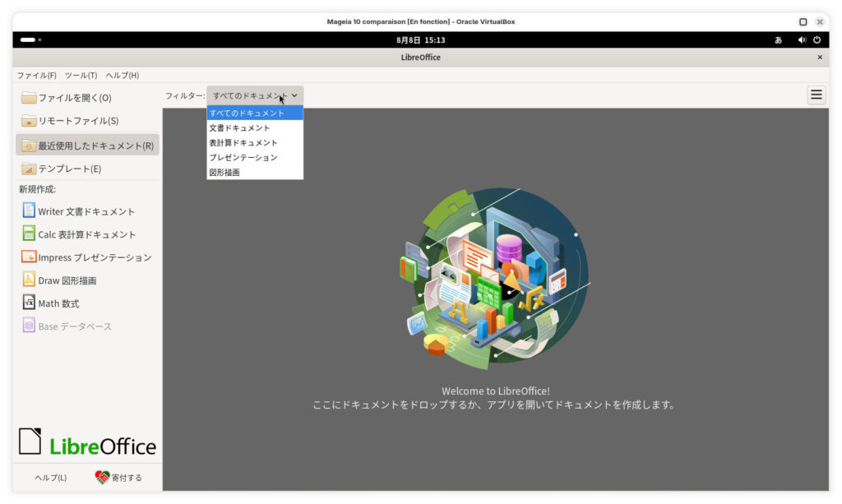
Task: Click the Welcome to LibreOffice! text
Action: point(496,391)
